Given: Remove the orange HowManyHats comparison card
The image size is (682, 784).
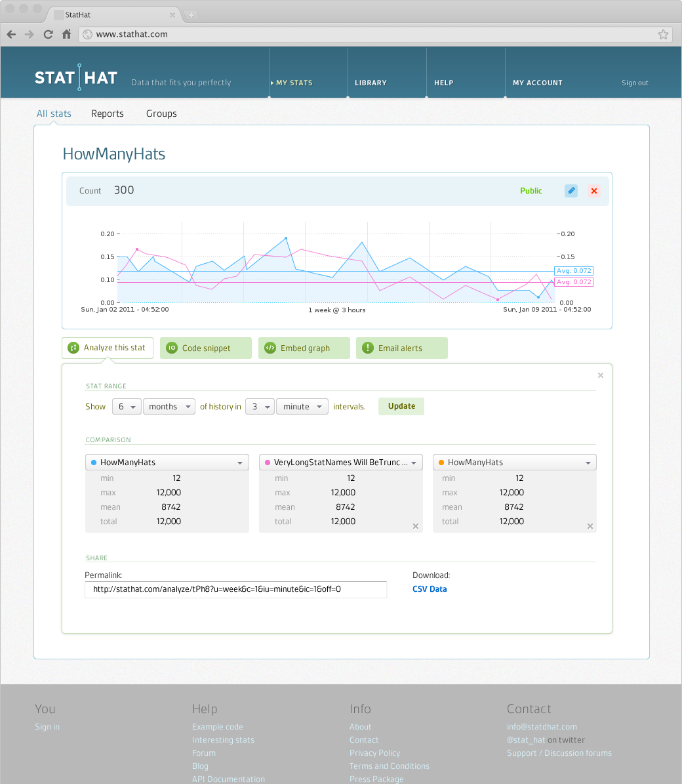Looking at the screenshot, I should (x=590, y=526).
